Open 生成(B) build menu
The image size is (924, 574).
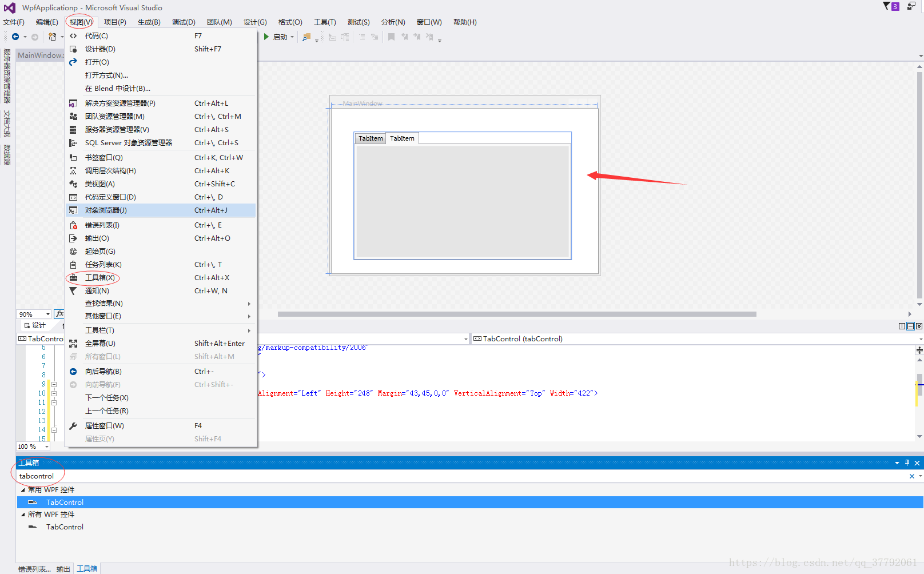pos(149,22)
